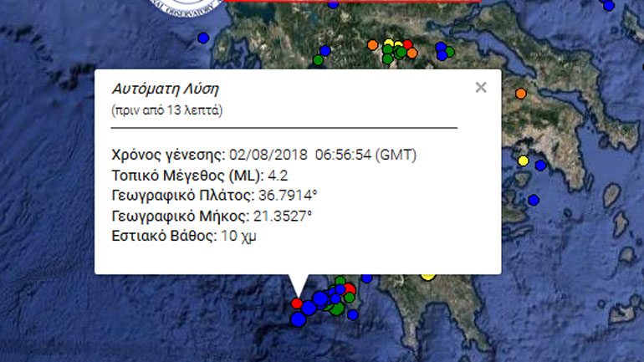Select the blue marker peeking under the popup's bottom edge
Image resolution: width=644 pixels, height=362 pixels.
coord(367,278)
